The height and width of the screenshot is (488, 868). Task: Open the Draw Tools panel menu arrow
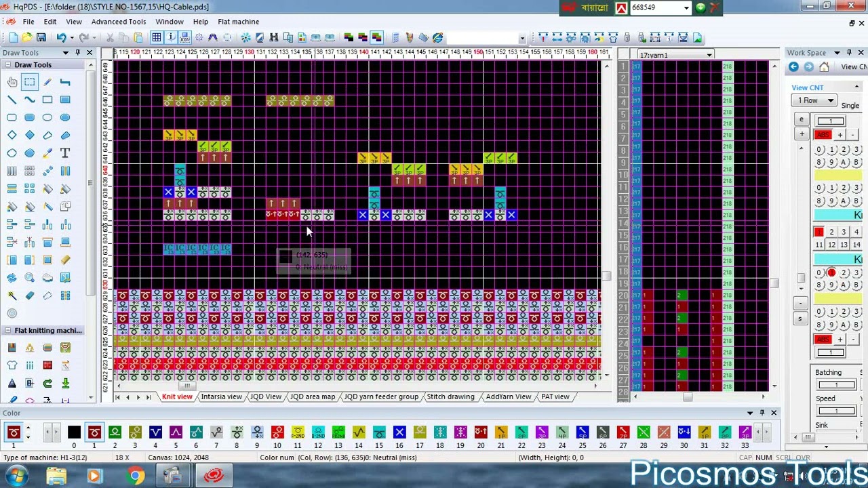click(66, 53)
